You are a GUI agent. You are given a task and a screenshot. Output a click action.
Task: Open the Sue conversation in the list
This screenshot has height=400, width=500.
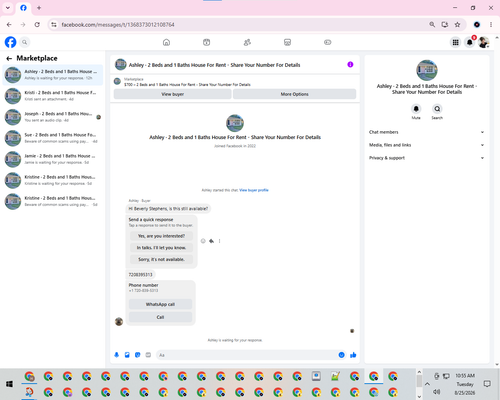tap(53, 138)
